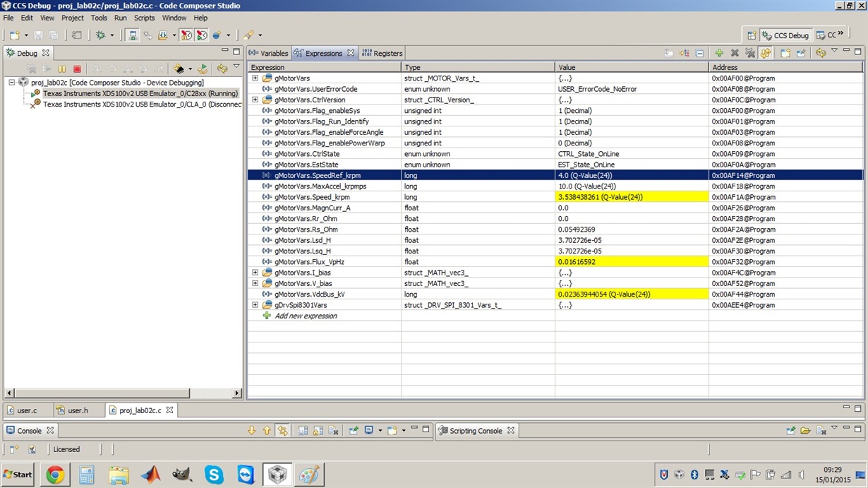The height and width of the screenshot is (488, 868).
Task: Expand the gDrvSpi8301Vars row
Action: point(255,305)
